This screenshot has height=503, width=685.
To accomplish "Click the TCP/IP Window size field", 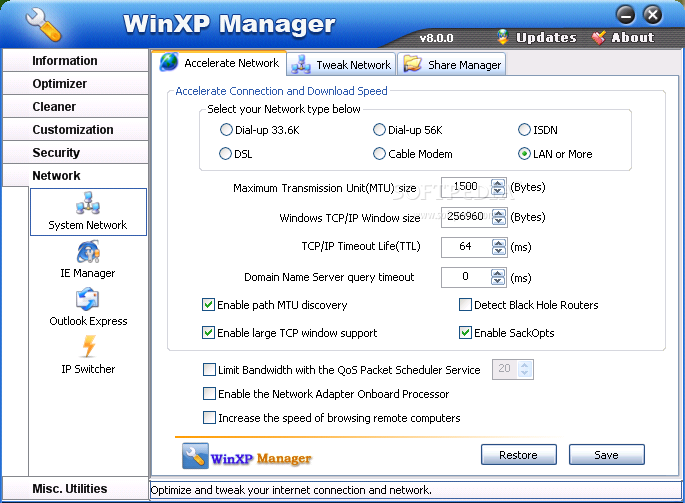I will click(x=466, y=217).
